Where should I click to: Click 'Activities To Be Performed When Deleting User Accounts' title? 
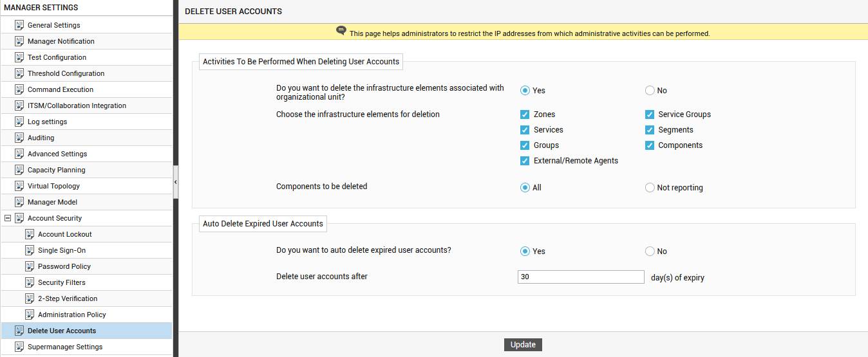[301, 62]
